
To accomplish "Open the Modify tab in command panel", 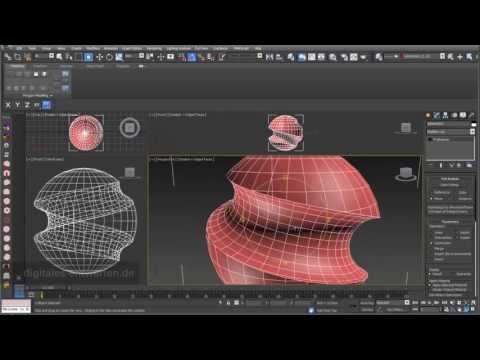I will (x=436, y=115).
